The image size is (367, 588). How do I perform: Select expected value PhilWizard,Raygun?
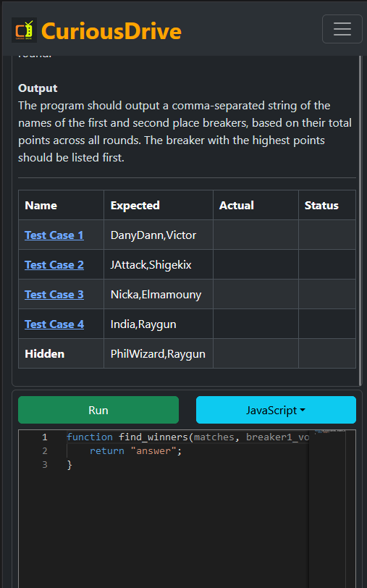[158, 354]
